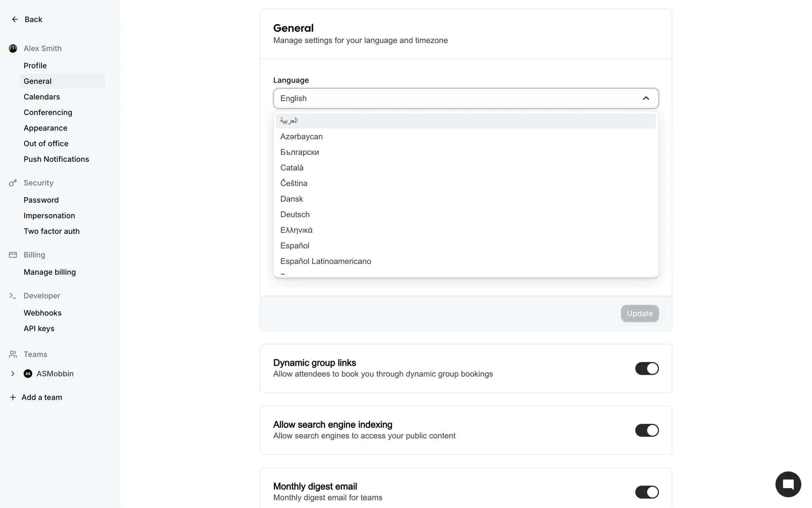The height and width of the screenshot is (508, 812).
Task: Click the plus icon beside Add a team
Action: point(13,398)
